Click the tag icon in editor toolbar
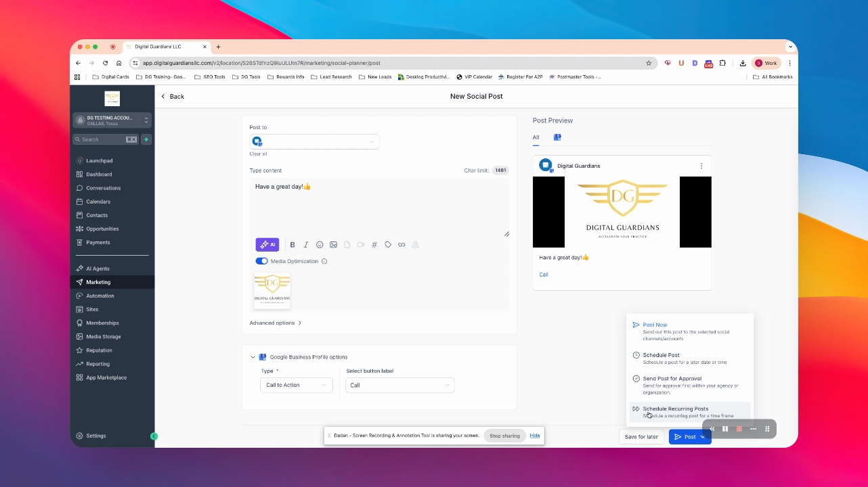The height and width of the screenshot is (487, 868). coord(388,245)
